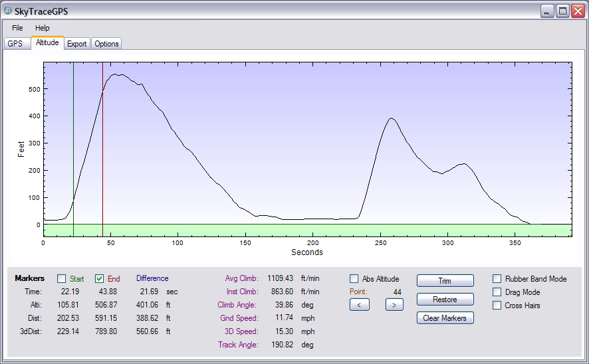
Task: Minimize the SkyTraceGPS window
Action: (547, 11)
